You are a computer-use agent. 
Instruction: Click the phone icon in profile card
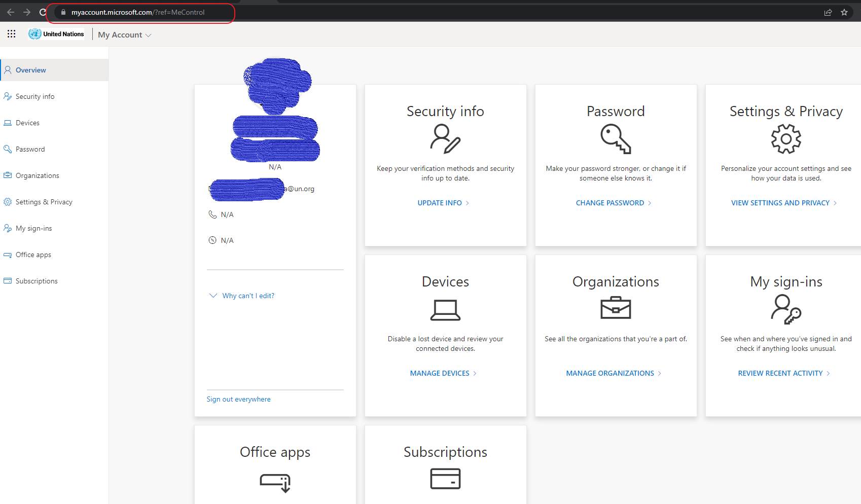tap(212, 214)
